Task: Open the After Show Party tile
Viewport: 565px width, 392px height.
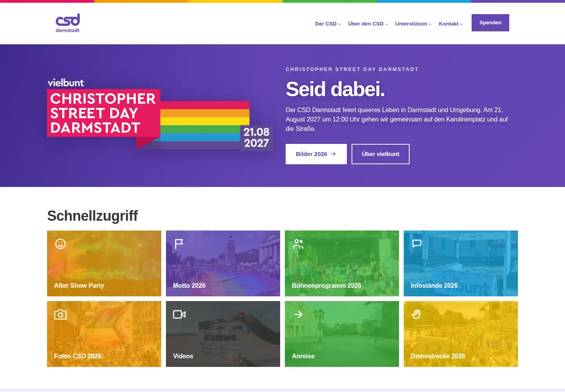Action: coord(104,263)
